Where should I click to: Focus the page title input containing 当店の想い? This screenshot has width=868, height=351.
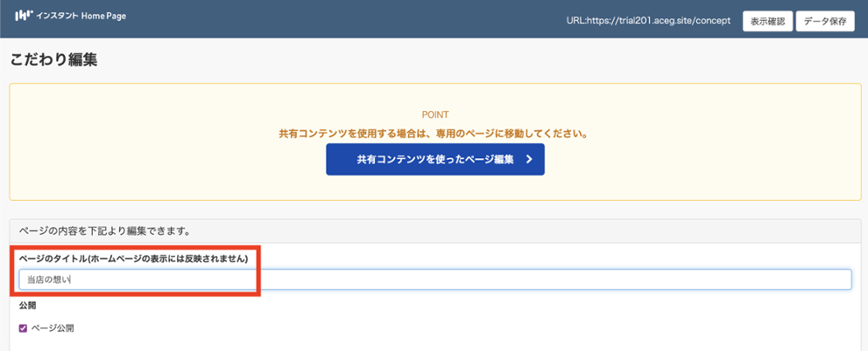(260, 280)
